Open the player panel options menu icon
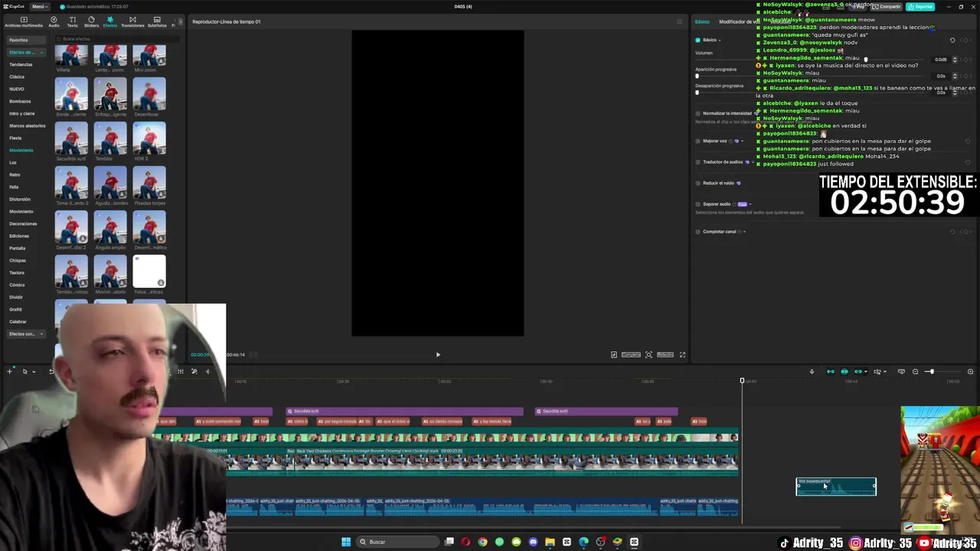The width and height of the screenshot is (980, 551). (679, 21)
